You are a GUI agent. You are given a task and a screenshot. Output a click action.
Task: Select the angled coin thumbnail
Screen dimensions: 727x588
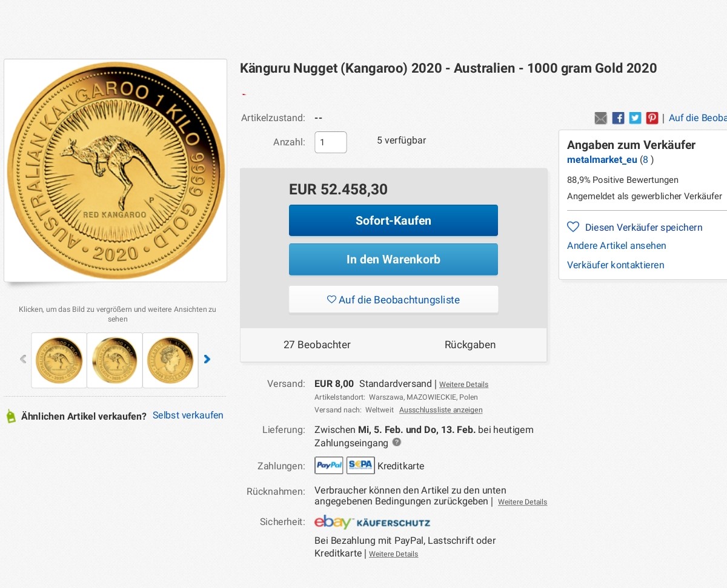(x=115, y=360)
